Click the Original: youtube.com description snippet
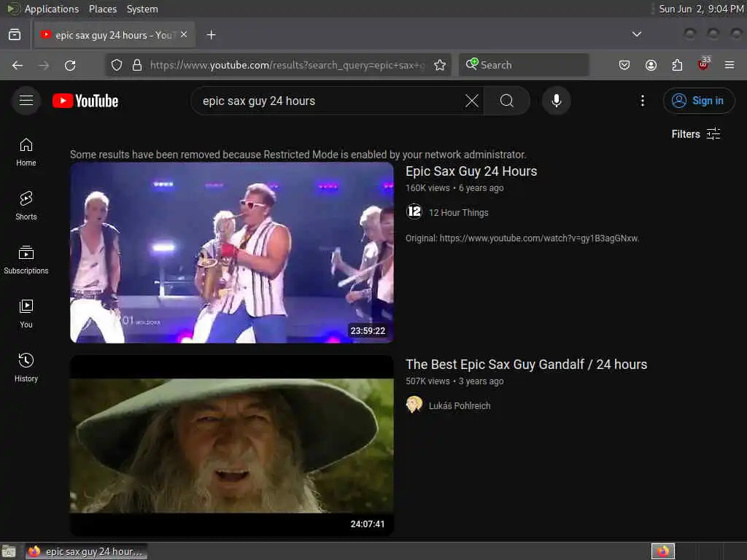The height and width of the screenshot is (560, 747). (522, 238)
